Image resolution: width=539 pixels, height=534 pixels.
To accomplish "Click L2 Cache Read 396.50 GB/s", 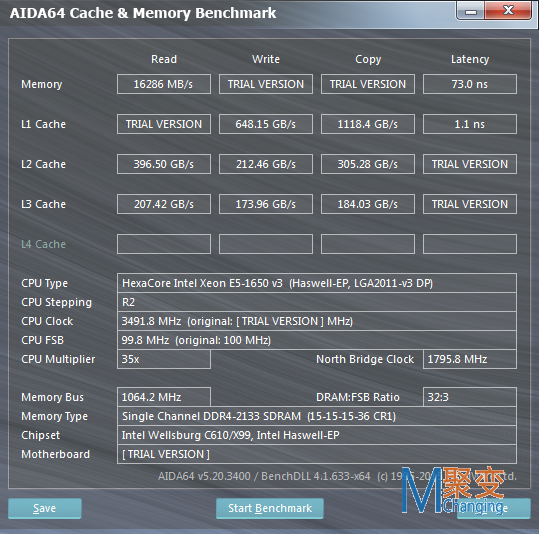I will (164, 164).
